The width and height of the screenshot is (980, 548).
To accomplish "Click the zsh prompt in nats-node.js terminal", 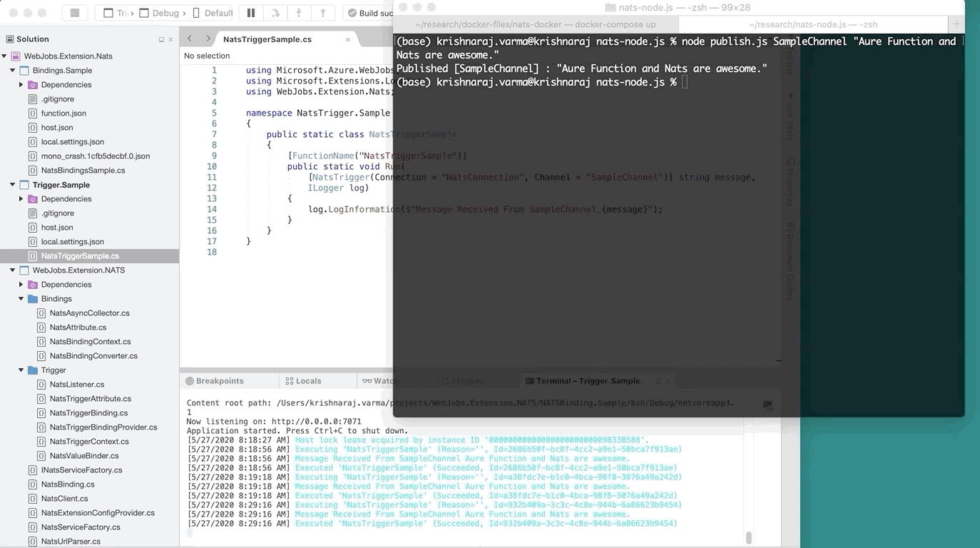I will tap(536, 82).
